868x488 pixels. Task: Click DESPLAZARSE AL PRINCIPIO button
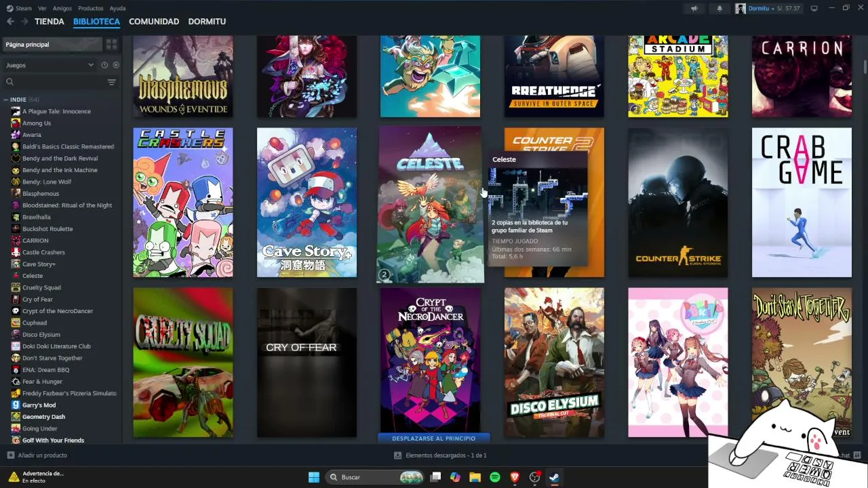(434, 439)
